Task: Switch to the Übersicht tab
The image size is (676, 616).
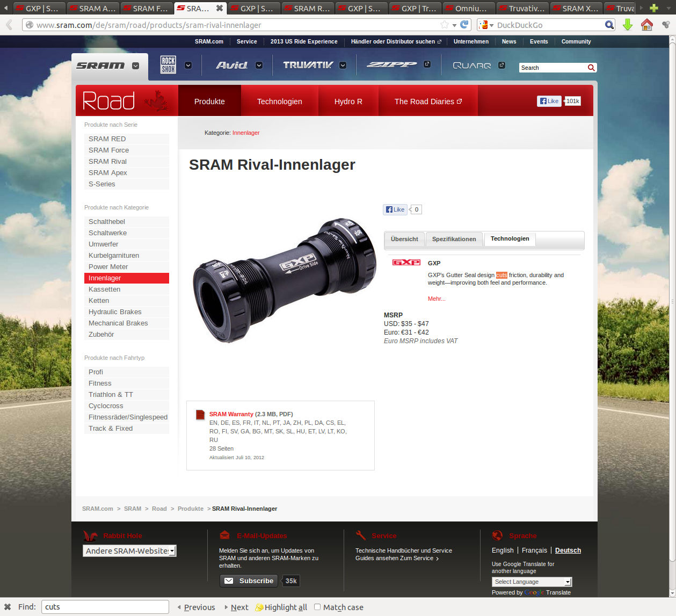Action: click(404, 239)
